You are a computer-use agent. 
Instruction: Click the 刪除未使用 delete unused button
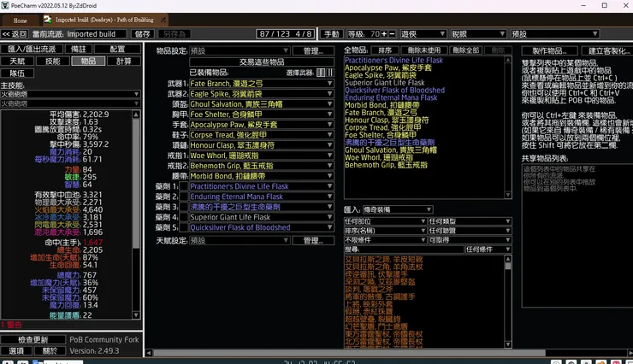click(x=424, y=50)
